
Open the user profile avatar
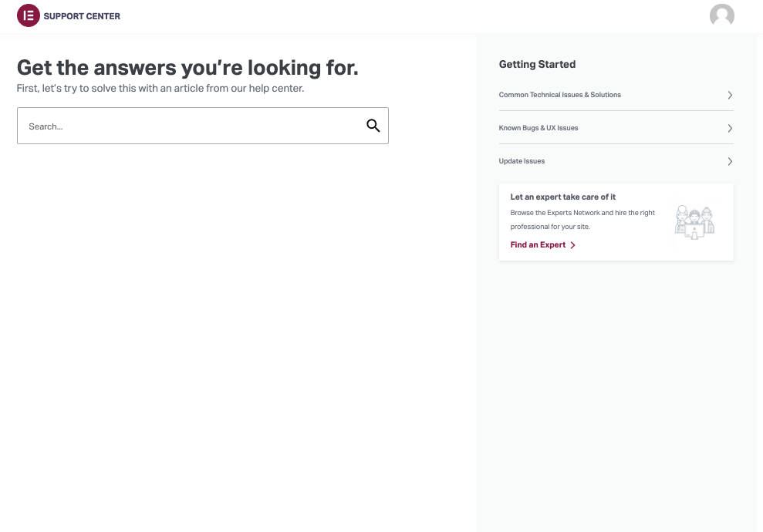pyautogui.click(x=721, y=15)
